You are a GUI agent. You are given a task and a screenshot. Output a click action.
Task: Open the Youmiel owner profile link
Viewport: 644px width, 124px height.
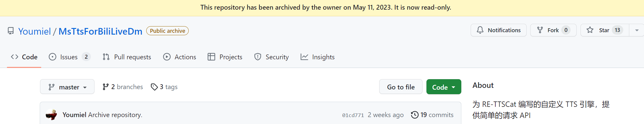34,31
